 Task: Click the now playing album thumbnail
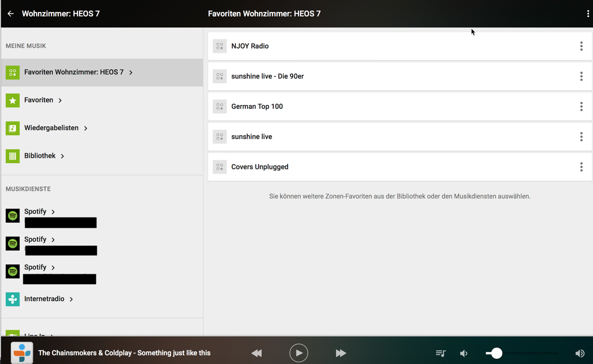click(22, 353)
